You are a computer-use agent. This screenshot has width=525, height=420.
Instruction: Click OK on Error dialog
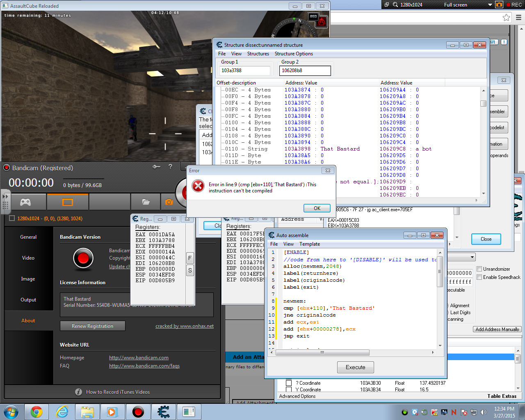click(x=317, y=208)
